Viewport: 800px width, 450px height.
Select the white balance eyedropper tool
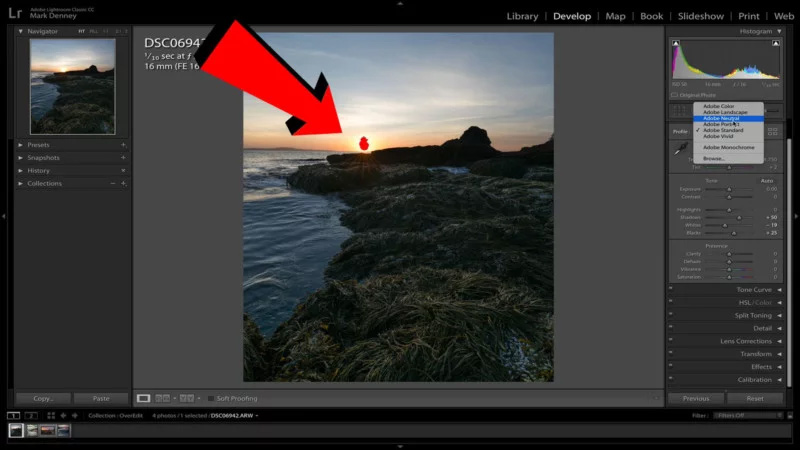680,148
